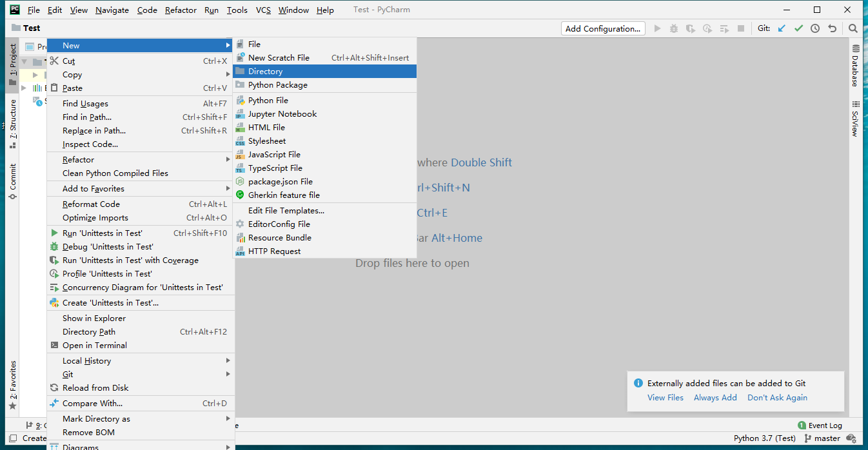Click the Git rollback icon

(832, 28)
